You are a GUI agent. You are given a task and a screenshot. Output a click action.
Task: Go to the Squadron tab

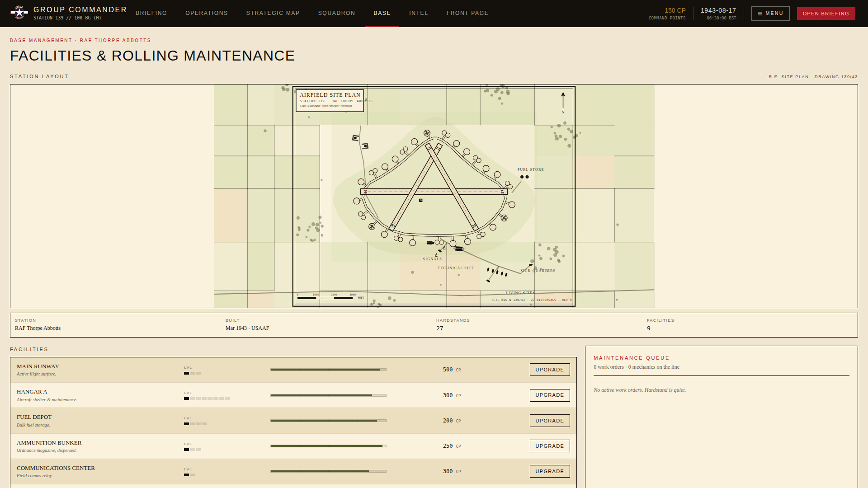337,13
